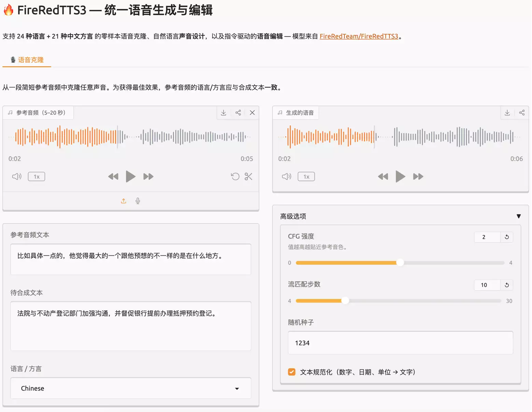The image size is (532, 412).
Task: Change generated speech speed 1x
Action: coord(306,177)
